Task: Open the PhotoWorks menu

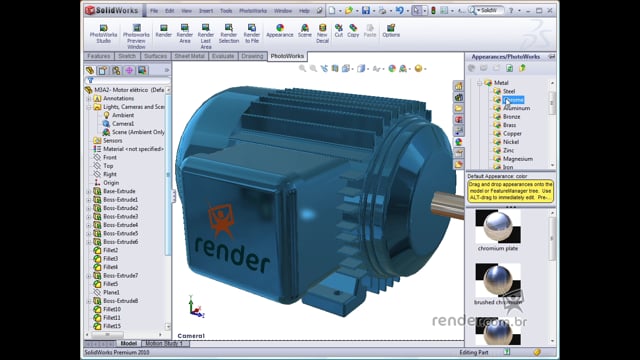Action: [x=253, y=11]
